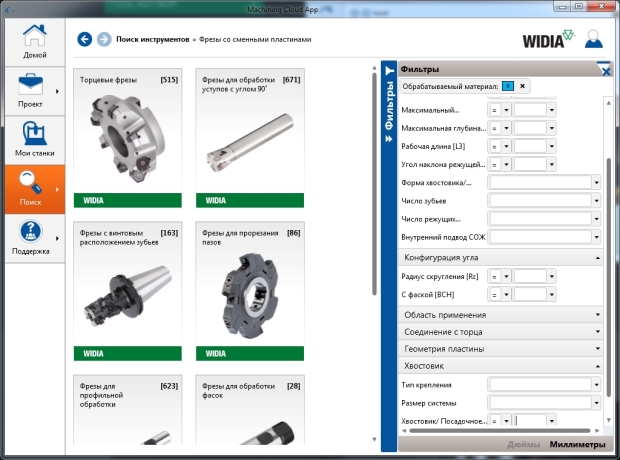This screenshot has width=620, height=460.
Task: Open Фрезы для обработки фасок card
Action: coord(250,409)
